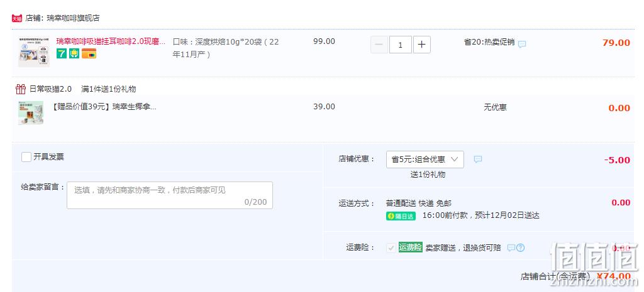The height and width of the screenshot is (292, 644).
Task: Click the green 运费险 label badge
Action: click(410, 247)
